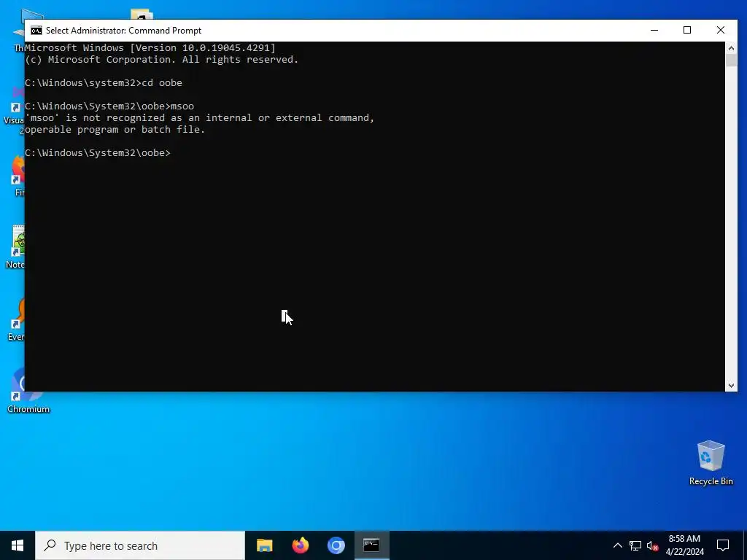
Task: Click the current prompt C:\Windows\System32\oobe>
Action: pyautogui.click(x=98, y=153)
